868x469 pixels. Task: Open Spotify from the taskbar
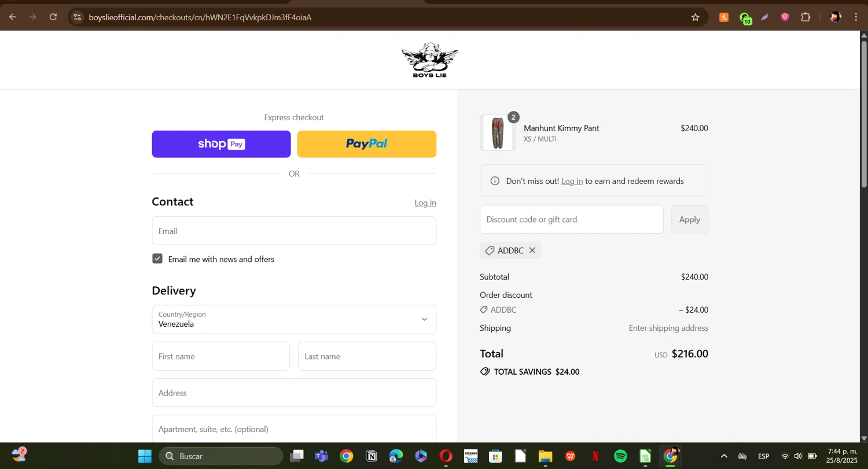tap(620, 456)
